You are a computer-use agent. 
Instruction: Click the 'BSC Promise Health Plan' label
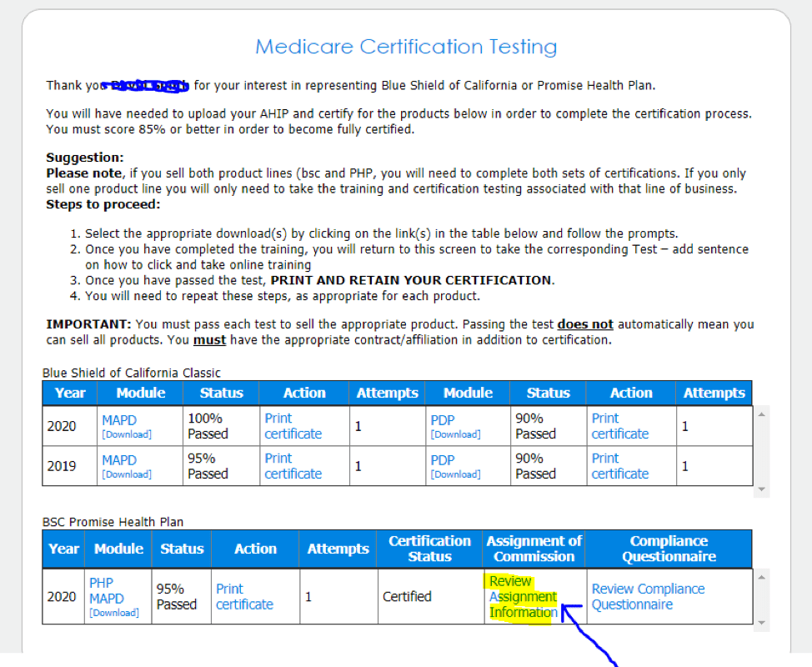point(113,522)
